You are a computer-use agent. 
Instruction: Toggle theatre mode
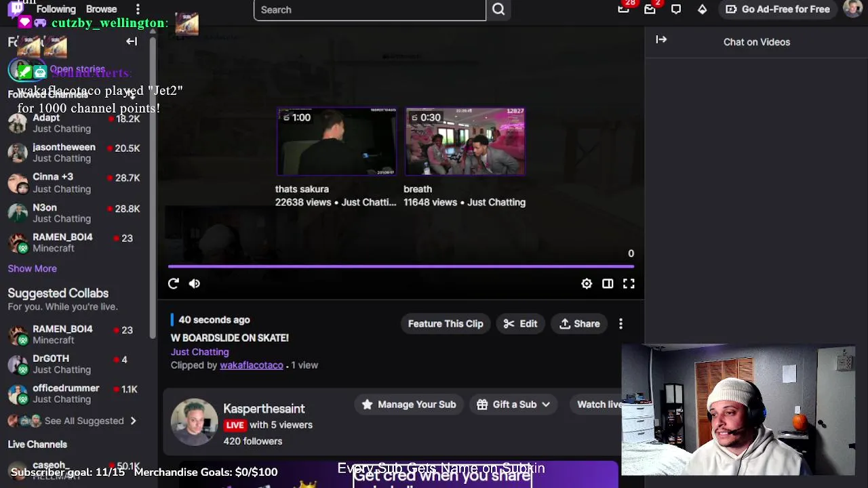coord(608,284)
